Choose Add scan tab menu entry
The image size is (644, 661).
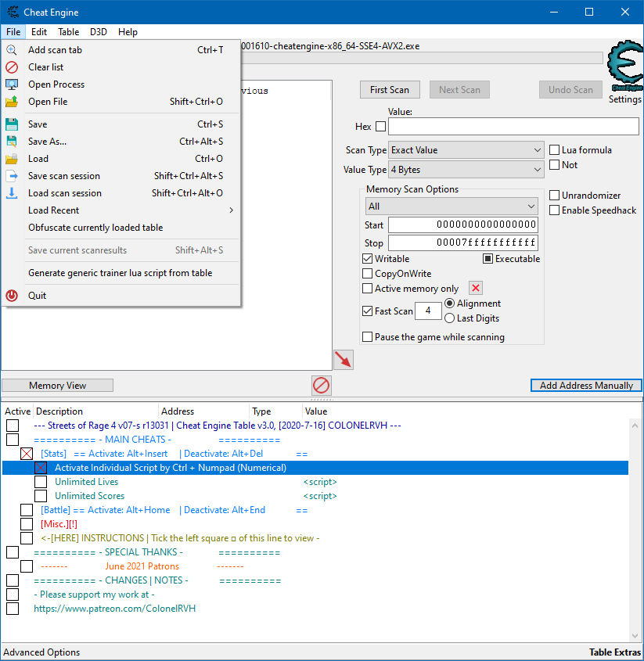[122, 50]
